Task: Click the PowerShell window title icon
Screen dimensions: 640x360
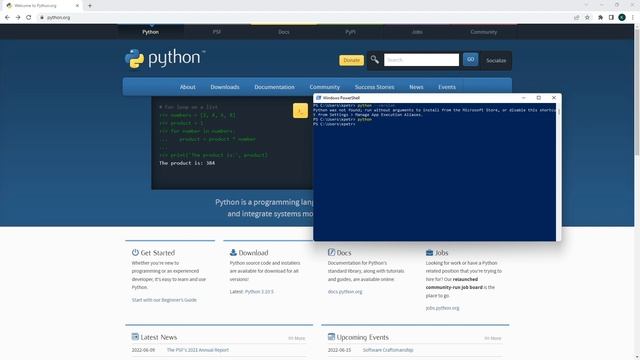Action: coord(318,98)
